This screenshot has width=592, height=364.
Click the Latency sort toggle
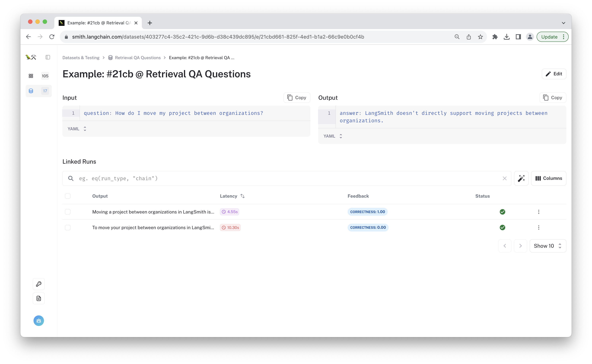pos(243,196)
